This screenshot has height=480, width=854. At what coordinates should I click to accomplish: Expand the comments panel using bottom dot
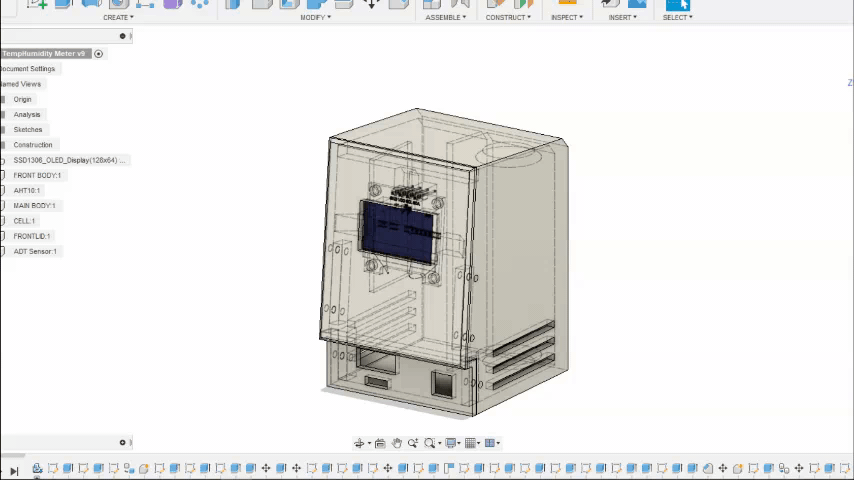pos(123,442)
